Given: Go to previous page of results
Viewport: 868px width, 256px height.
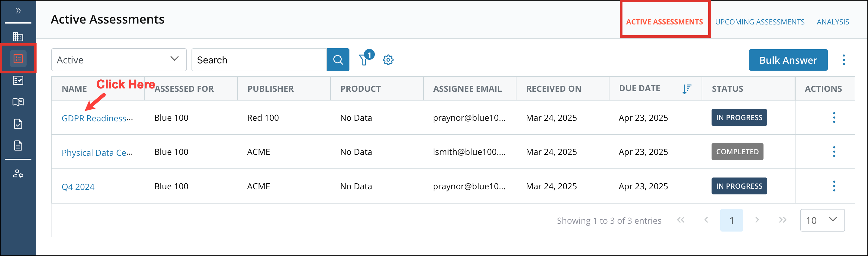Looking at the screenshot, I should click(706, 220).
